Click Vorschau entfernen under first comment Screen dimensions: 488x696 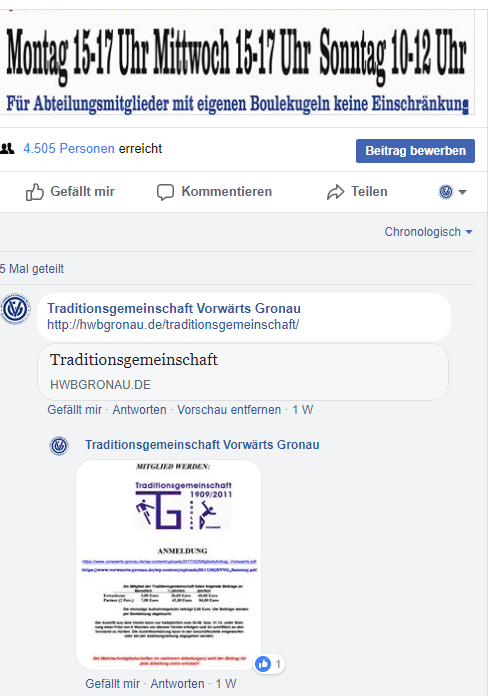pyautogui.click(x=229, y=410)
